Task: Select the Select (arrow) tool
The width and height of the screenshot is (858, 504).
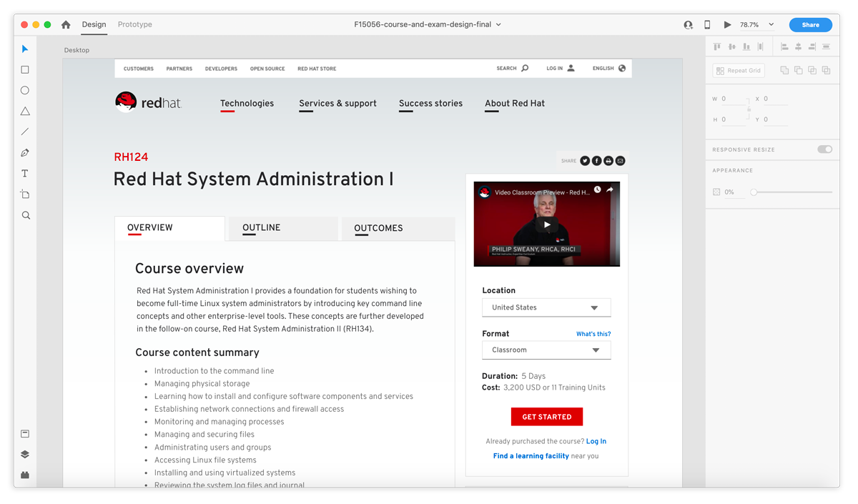Action: pos(25,49)
